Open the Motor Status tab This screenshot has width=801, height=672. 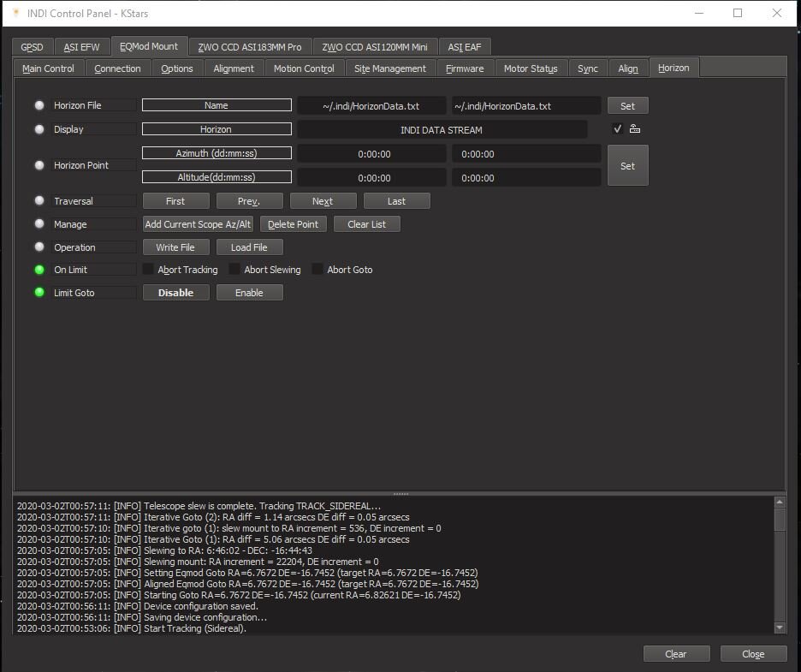click(531, 68)
